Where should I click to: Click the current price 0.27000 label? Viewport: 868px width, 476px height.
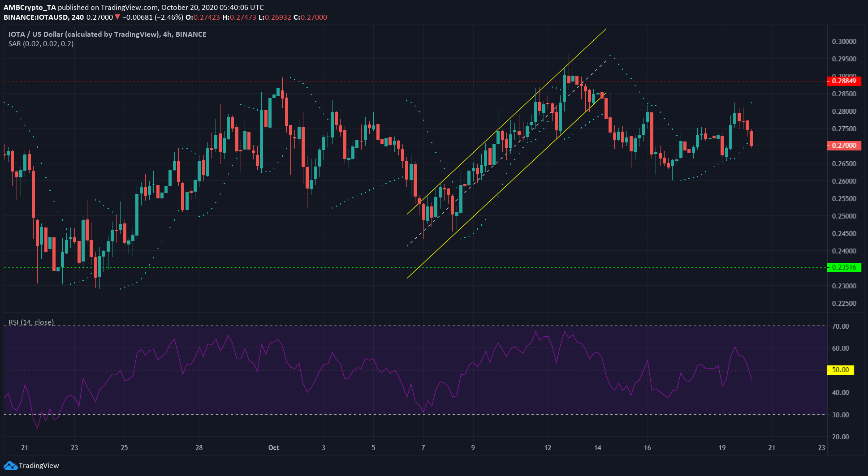844,146
